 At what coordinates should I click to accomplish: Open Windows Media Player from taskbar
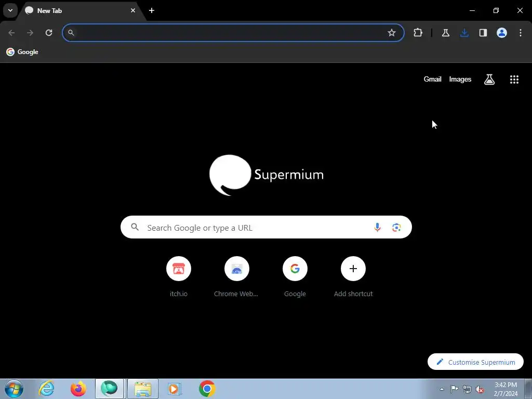coord(175,389)
